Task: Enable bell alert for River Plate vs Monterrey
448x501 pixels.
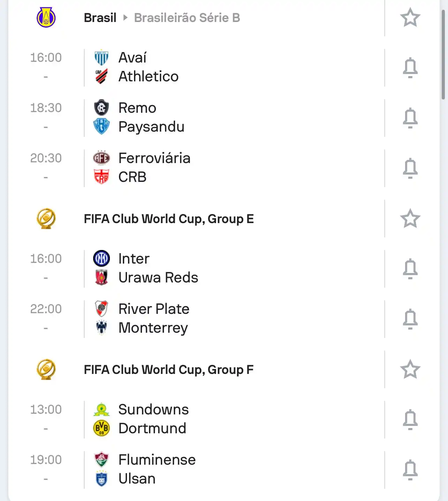Action: click(x=410, y=319)
